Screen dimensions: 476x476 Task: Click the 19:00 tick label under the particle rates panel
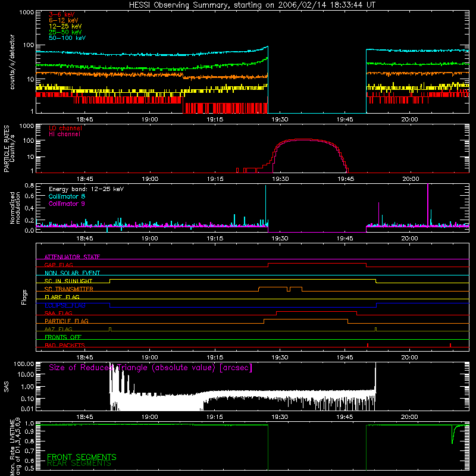coord(150,179)
